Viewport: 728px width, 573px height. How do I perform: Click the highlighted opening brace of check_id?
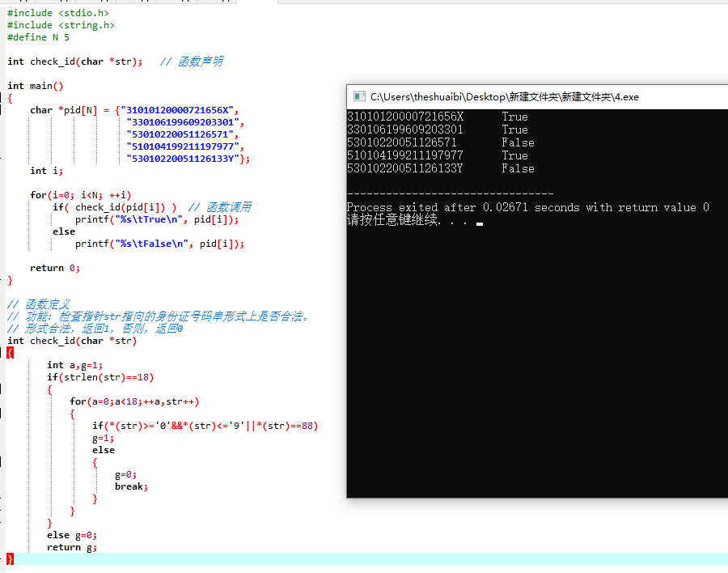coord(11,353)
